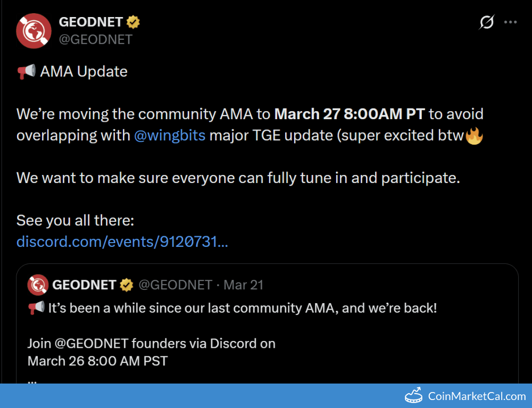Image resolution: width=532 pixels, height=408 pixels.
Task: Click the GEODNET profile avatar at top
Action: coord(34,30)
